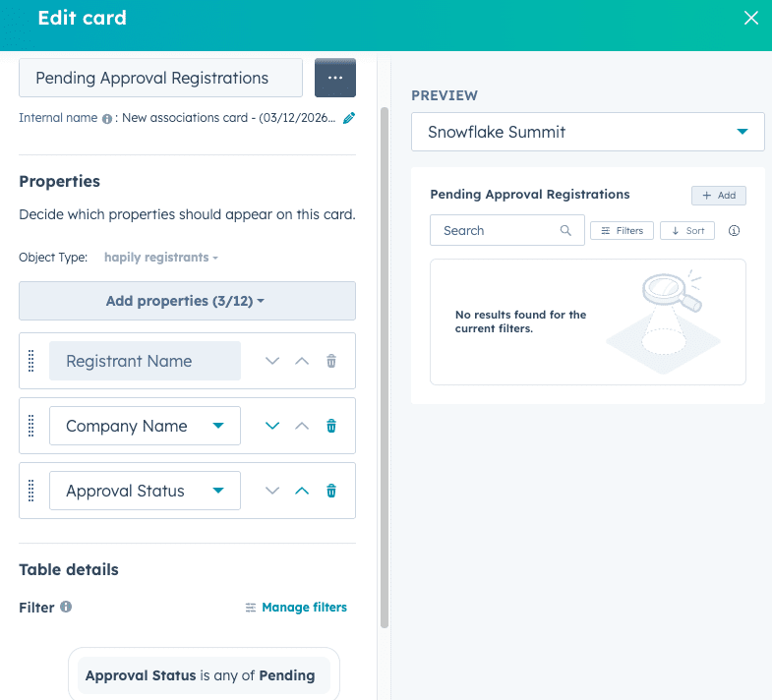Image resolution: width=772 pixels, height=700 pixels.
Task: Change the hapily registrants object type
Action: [161, 258]
